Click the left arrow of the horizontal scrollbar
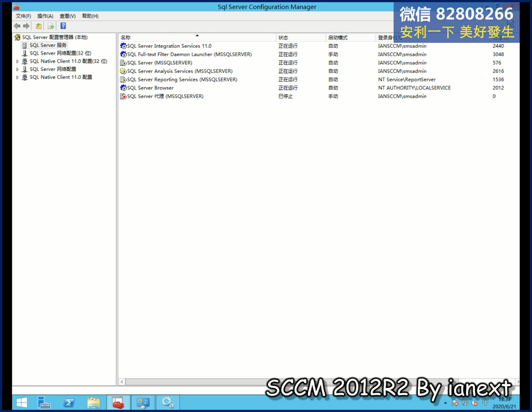Image resolution: width=532 pixels, height=412 pixels. [x=122, y=382]
